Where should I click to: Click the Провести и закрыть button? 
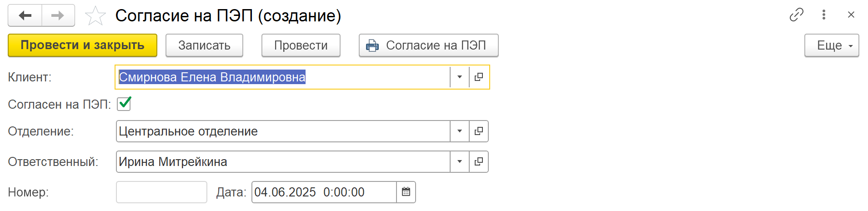coord(82,45)
